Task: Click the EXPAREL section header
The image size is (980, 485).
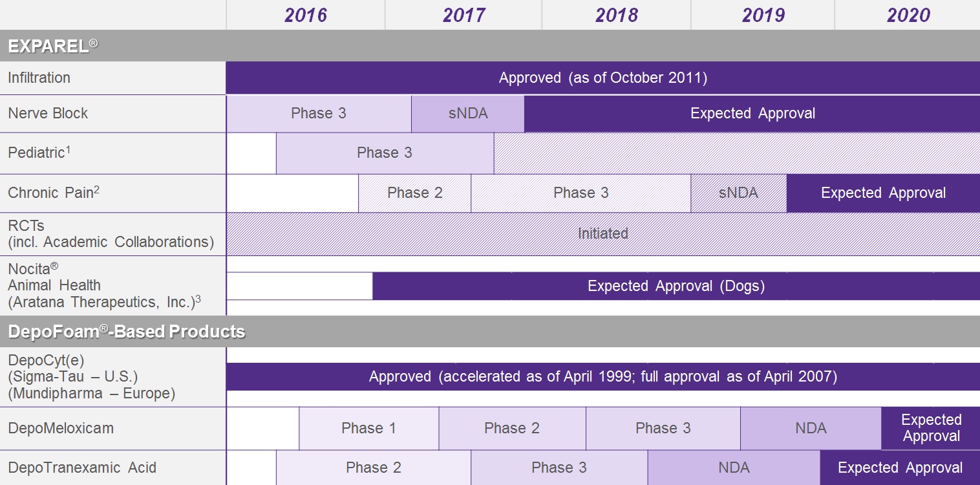Action: (x=53, y=46)
